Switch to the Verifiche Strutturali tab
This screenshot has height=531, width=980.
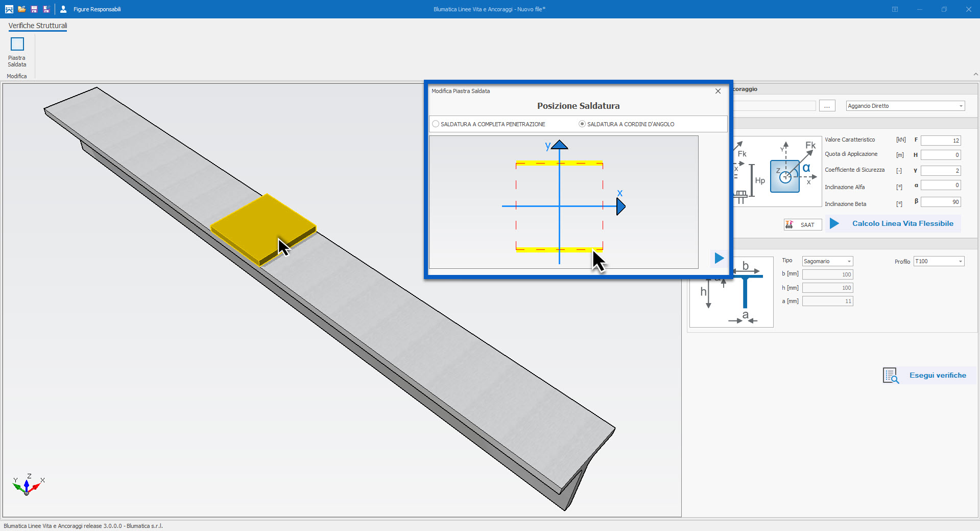coord(38,26)
